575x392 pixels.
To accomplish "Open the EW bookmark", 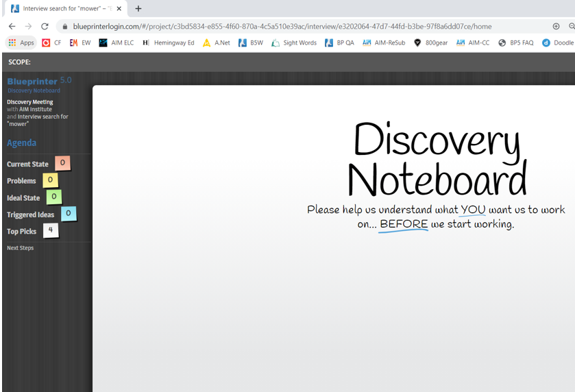I will click(80, 42).
